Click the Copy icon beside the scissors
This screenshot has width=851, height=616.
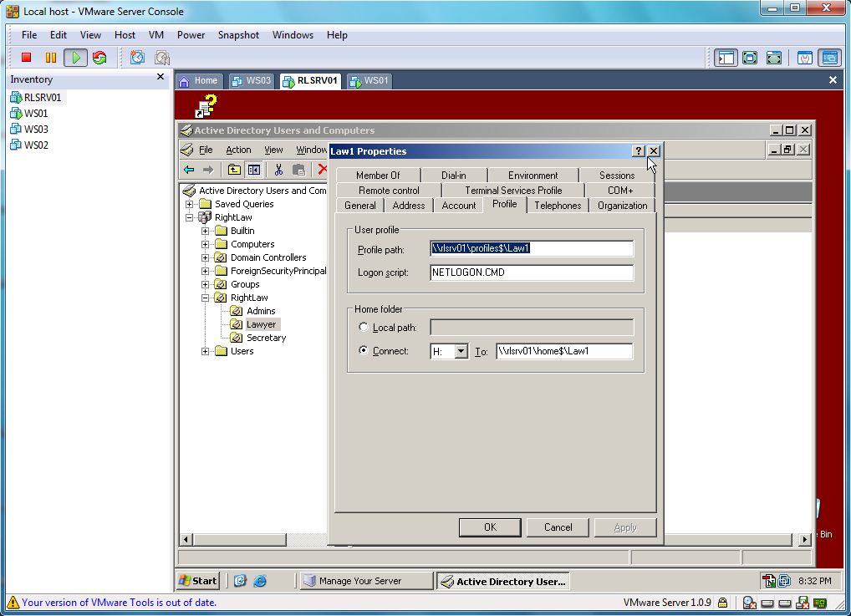point(298,170)
